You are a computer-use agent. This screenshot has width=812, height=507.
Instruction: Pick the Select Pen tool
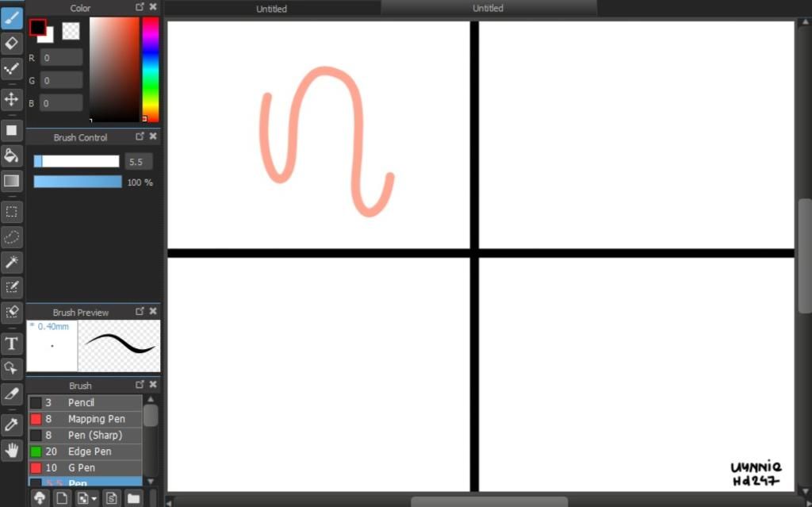click(11, 287)
